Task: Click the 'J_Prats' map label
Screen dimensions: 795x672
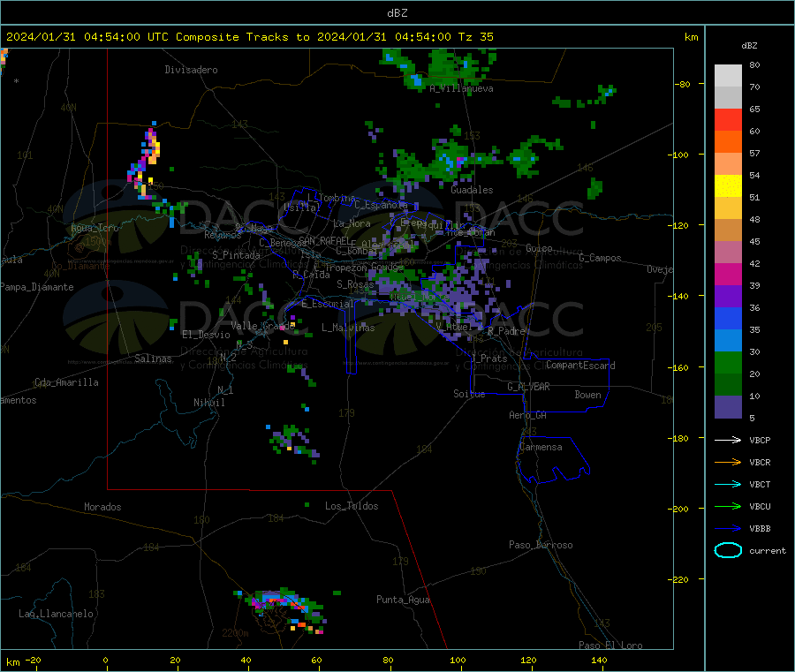Action: [x=488, y=359]
